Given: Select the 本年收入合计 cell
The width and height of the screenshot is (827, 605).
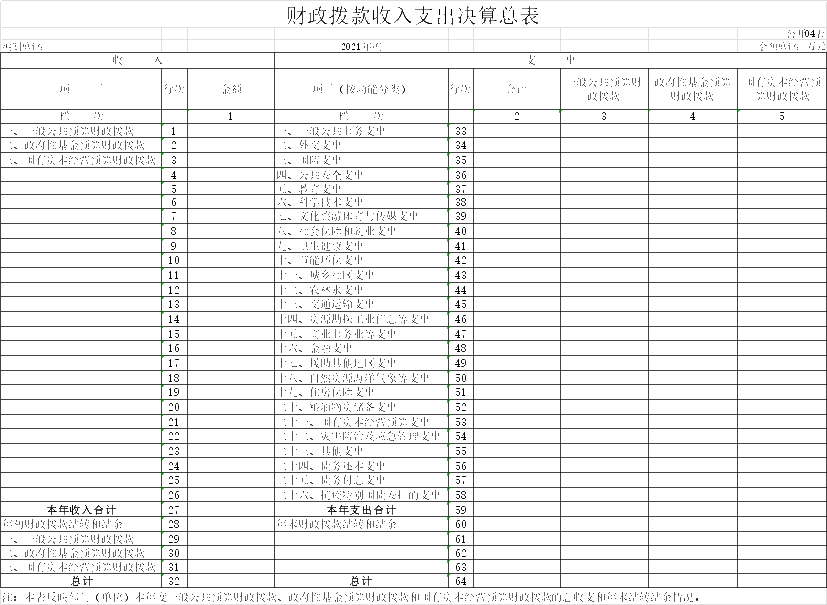Looking at the screenshot, I should click(81, 509).
